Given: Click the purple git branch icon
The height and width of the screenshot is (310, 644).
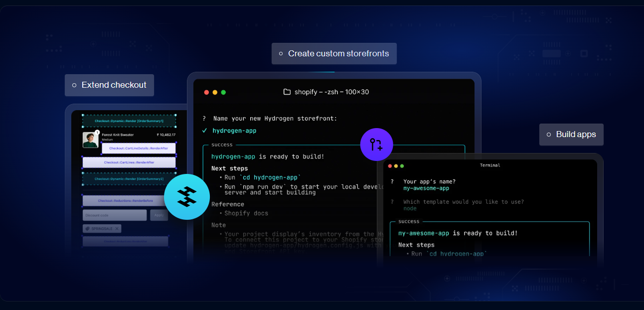Looking at the screenshot, I should [376, 145].
